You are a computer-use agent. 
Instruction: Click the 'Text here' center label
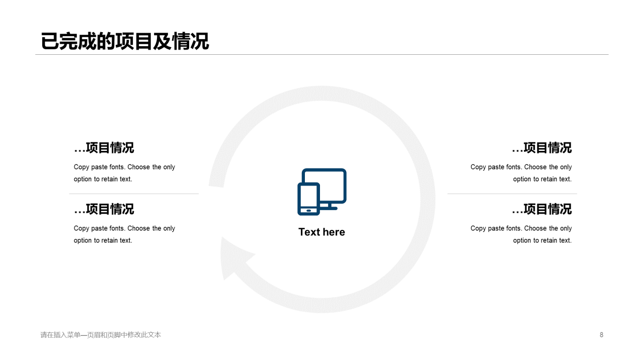[x=321, y=232]
